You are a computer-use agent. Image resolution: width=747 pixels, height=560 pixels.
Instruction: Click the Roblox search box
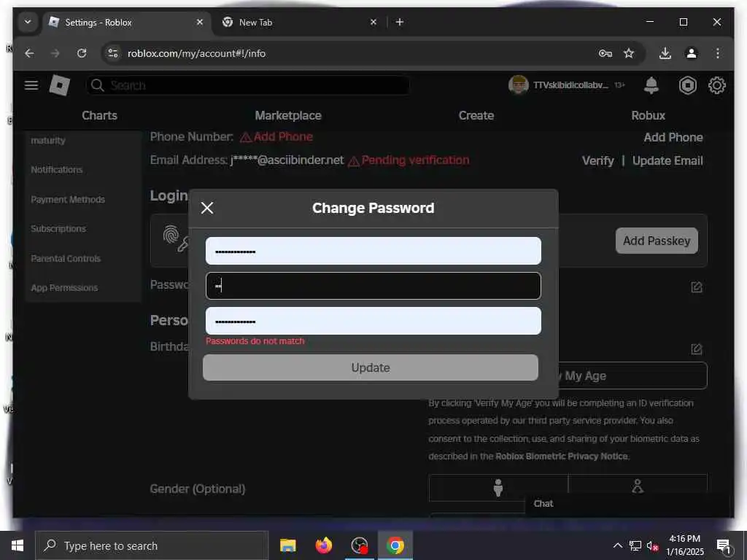point(248,85)
